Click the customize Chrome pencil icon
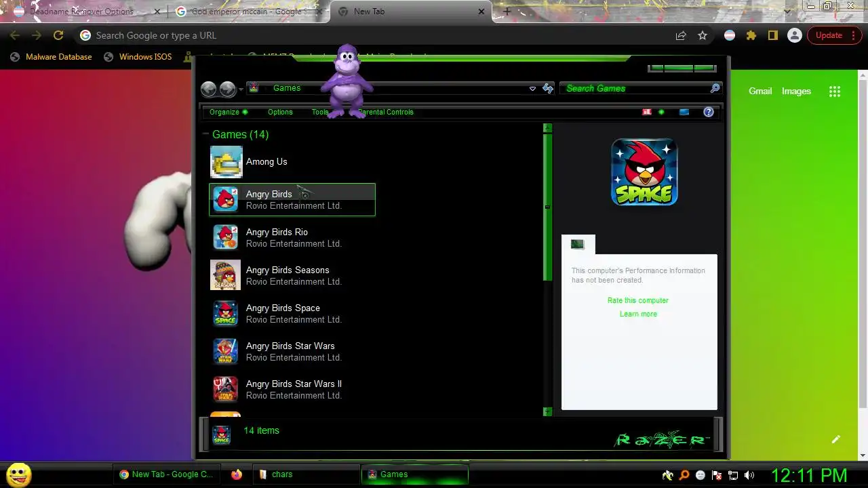This screenshot has width=868, height=488. pos(836,439)
